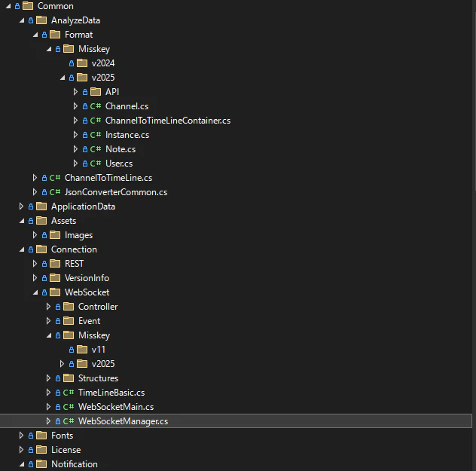This screenshot has height=471, width=476.
Task: Select the VersionInfo folder
Action: (x=87, y=277)
